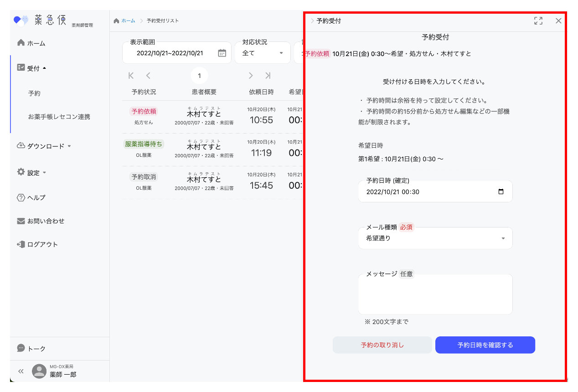The image size is (578, 392).
Task: Open お問い合わせ contact page
Action: pos(46,221)
